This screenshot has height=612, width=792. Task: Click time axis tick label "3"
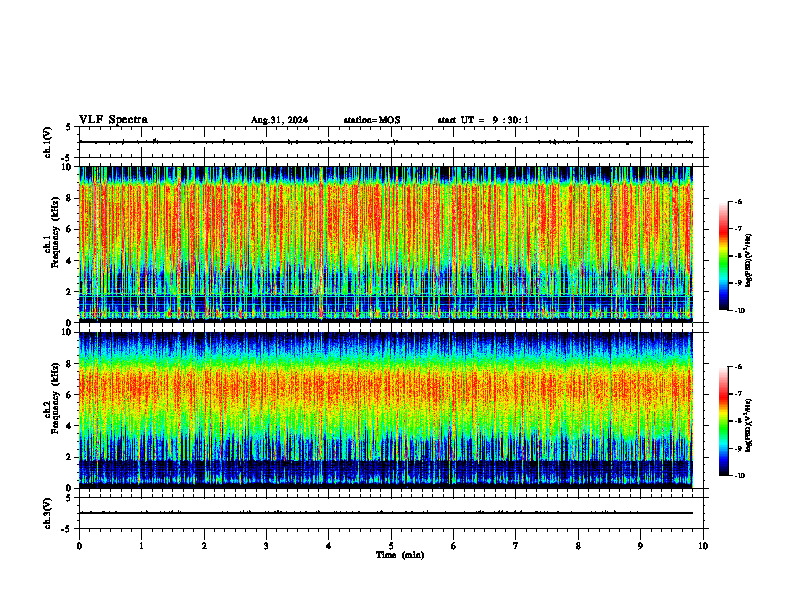(x=266, y=546)
